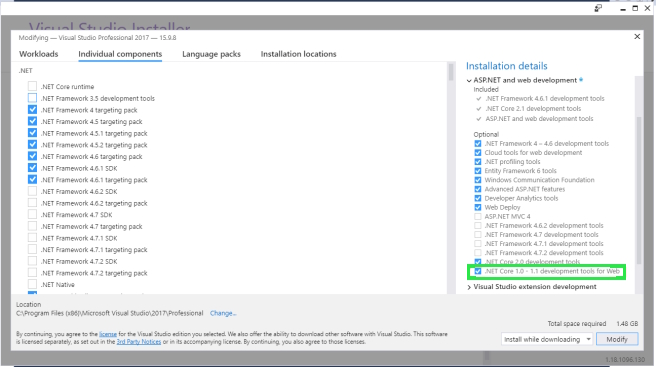Image resolution: width=656 pixels, height=367 pixels.
Task: Uncheck .NET Framework 4 targeting pack
Action: (32, 110)
